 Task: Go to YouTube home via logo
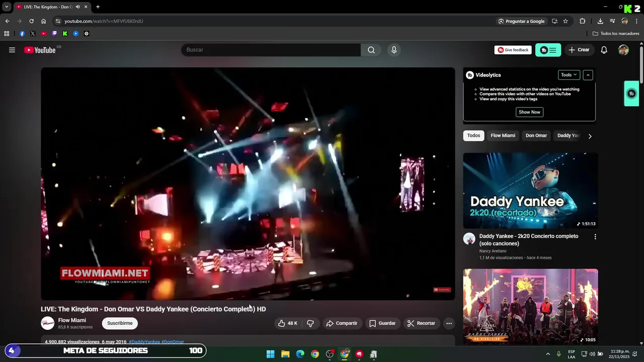40,50
